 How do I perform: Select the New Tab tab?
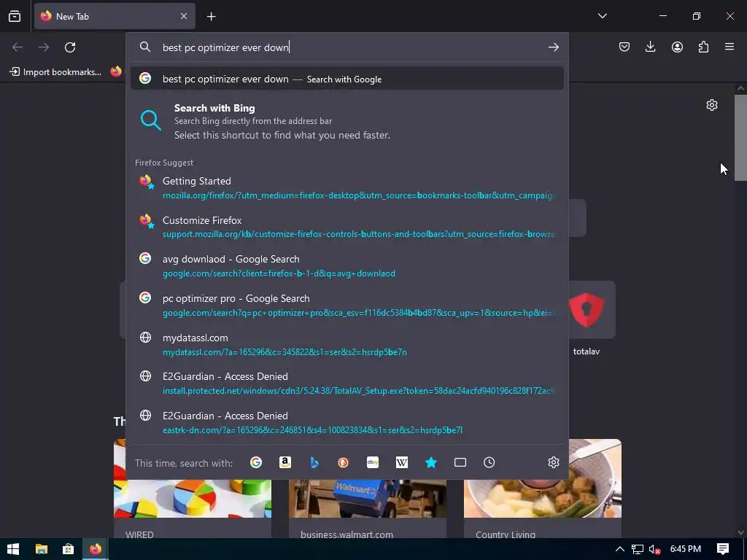click(x=115, y=16)
